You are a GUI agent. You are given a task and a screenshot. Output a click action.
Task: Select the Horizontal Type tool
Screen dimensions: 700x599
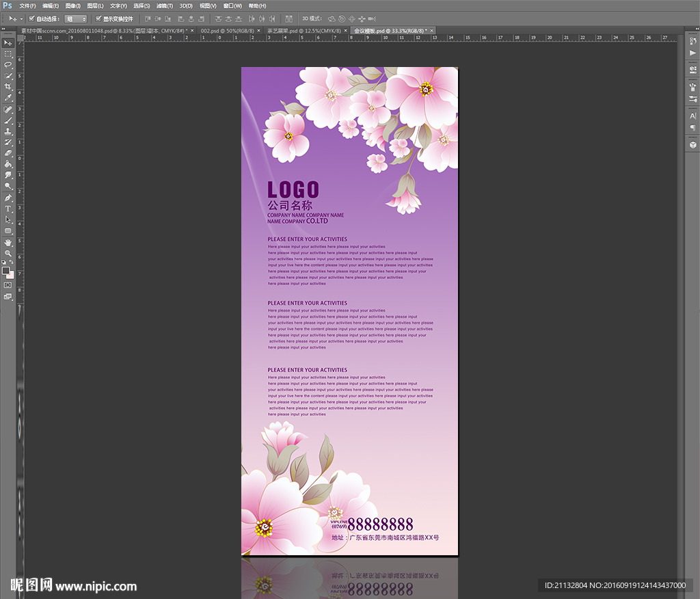(8, 209)
